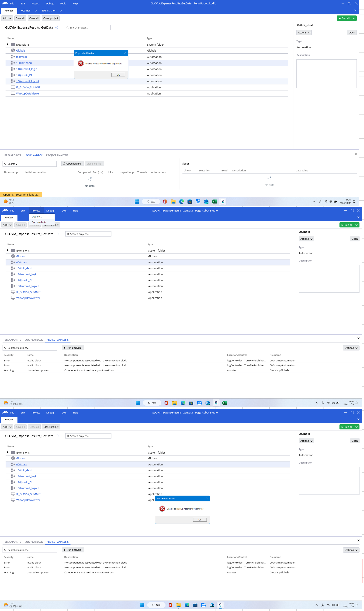
Task: Click the Time stamp column header
Action: [x=11, y=172]
